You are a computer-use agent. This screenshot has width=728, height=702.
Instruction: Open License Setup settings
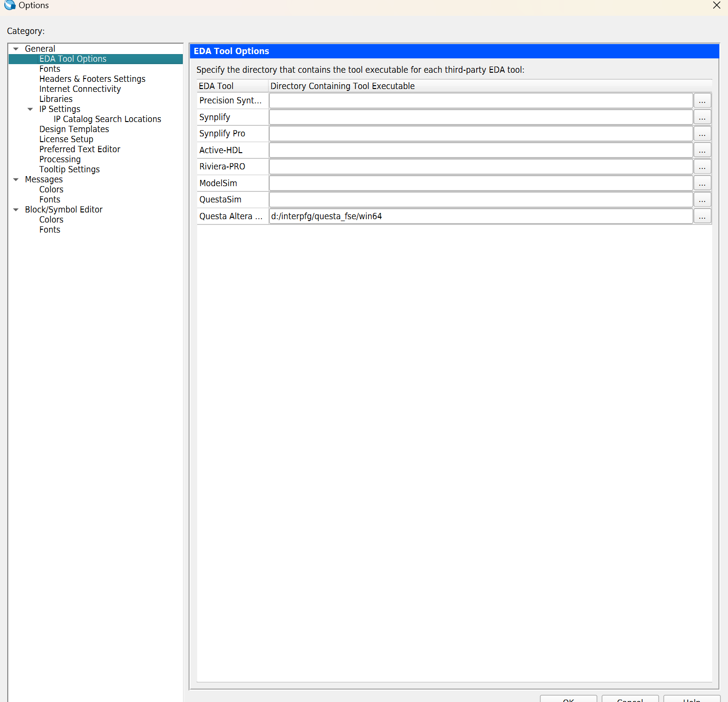pos(66,139)
